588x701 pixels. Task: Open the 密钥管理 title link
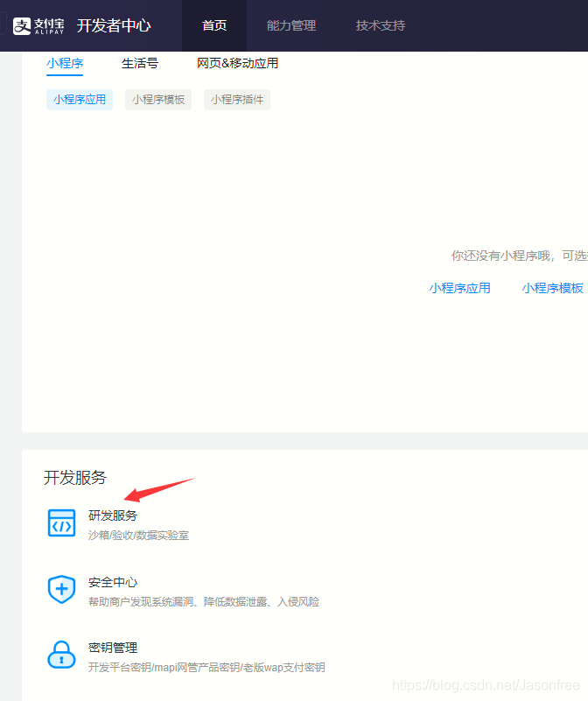(113, 648)
